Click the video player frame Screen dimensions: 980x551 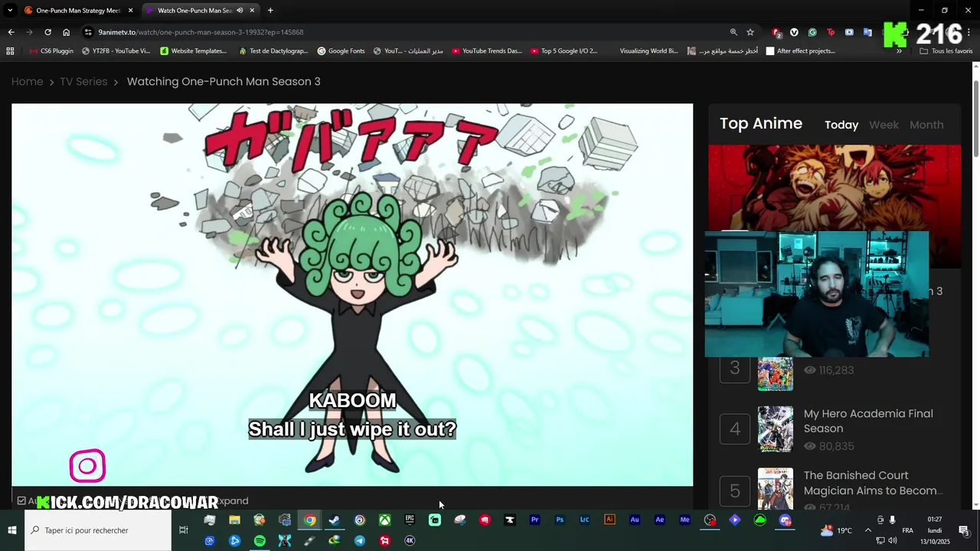pos(352,295)
